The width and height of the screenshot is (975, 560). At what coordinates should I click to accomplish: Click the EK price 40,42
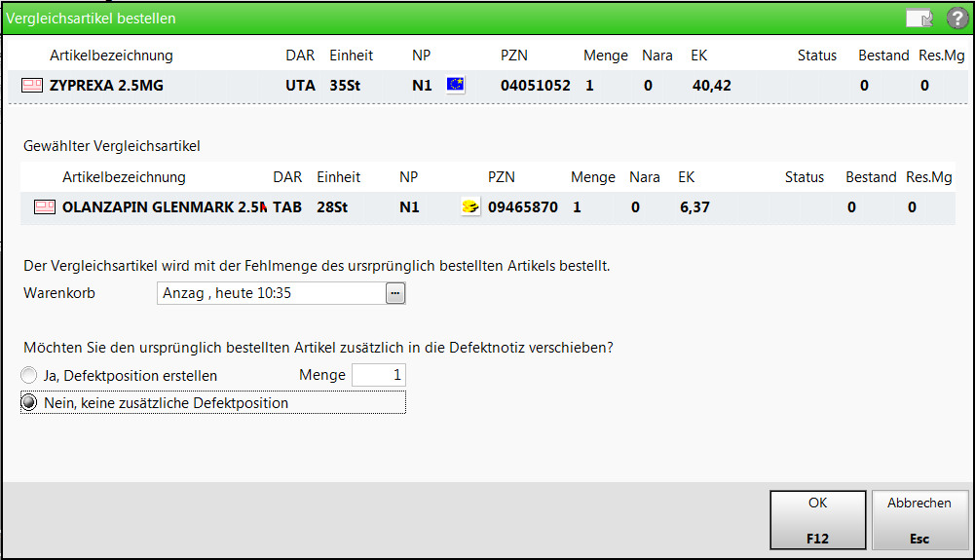[711, 86]
